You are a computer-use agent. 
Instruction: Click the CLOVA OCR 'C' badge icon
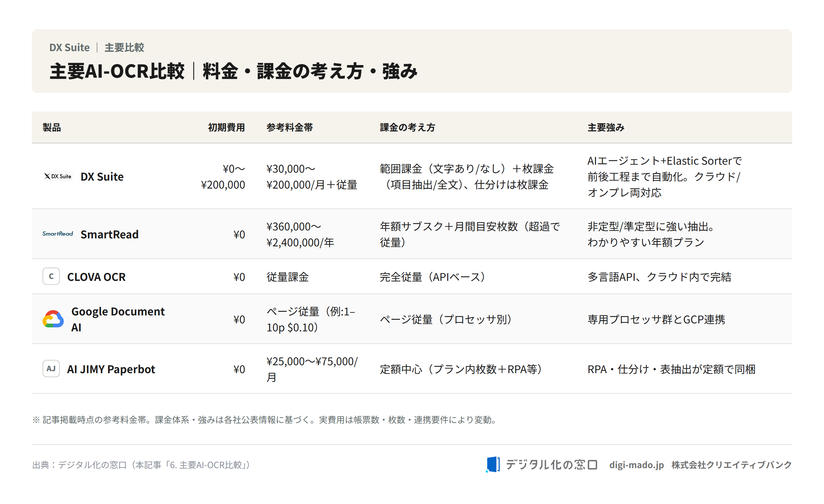coord(51,276)
